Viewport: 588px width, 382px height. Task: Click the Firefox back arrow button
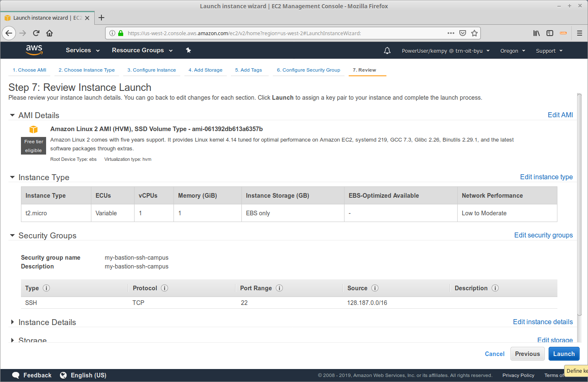9,33
